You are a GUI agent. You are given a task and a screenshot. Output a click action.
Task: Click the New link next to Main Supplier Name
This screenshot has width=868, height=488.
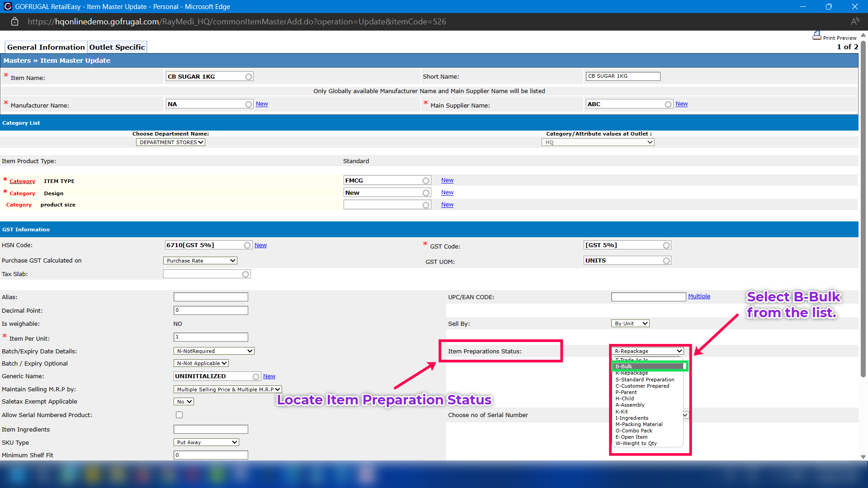pos(681,104)
